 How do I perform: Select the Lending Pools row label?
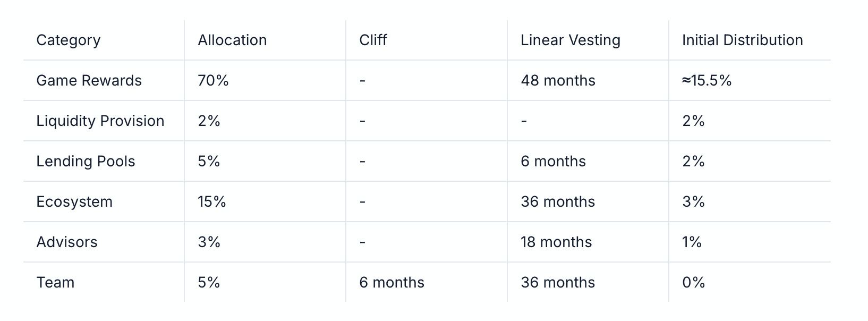click(x=86, y=162)
